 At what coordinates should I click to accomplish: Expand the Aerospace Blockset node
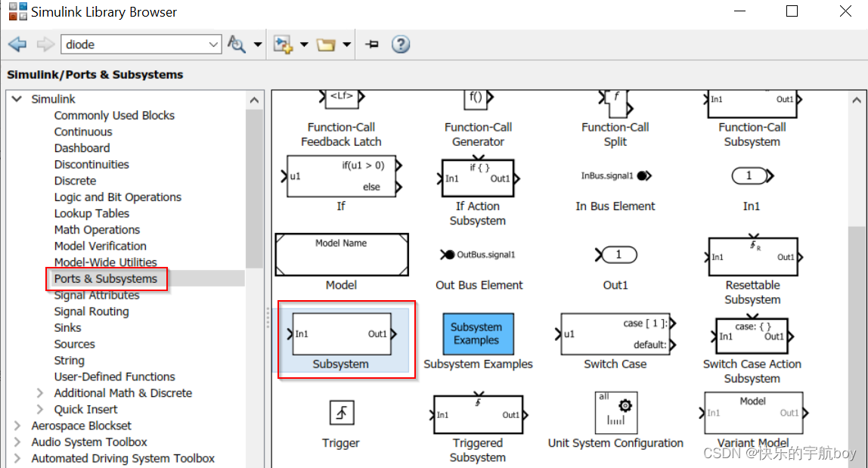click(x=17, y=426)
